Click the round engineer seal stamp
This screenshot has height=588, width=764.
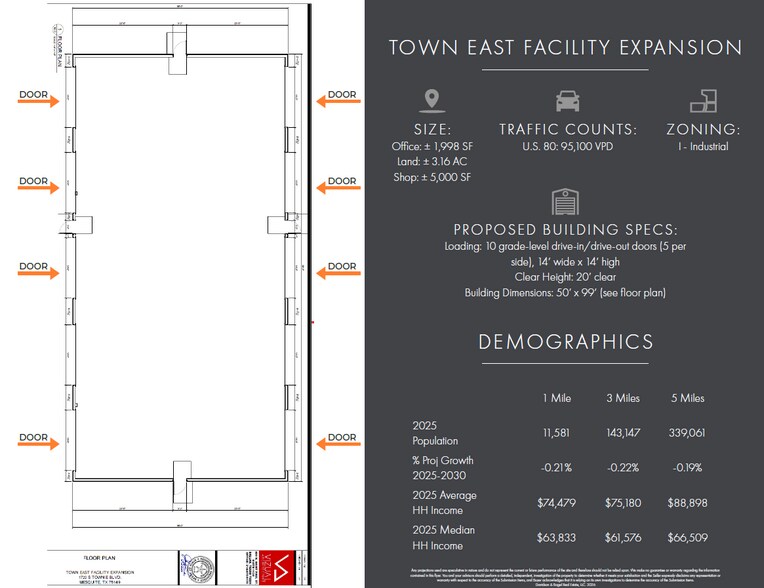pos(197,567)
